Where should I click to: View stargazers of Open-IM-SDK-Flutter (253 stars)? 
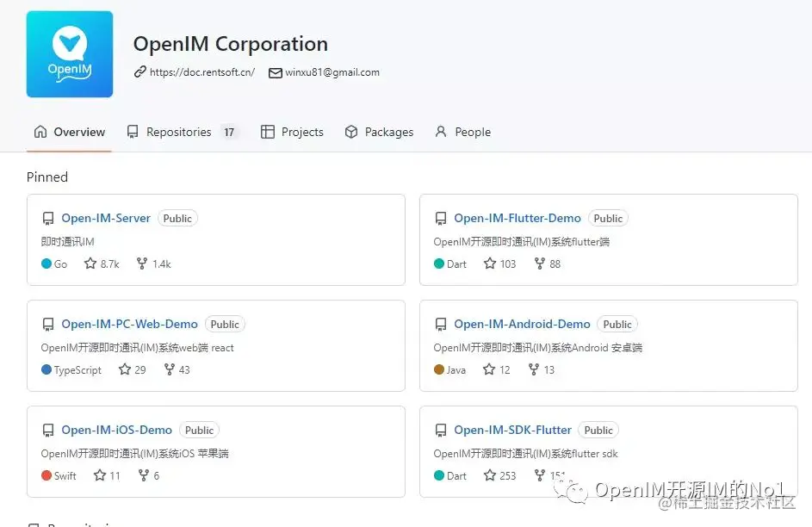[x=499, y=475]
